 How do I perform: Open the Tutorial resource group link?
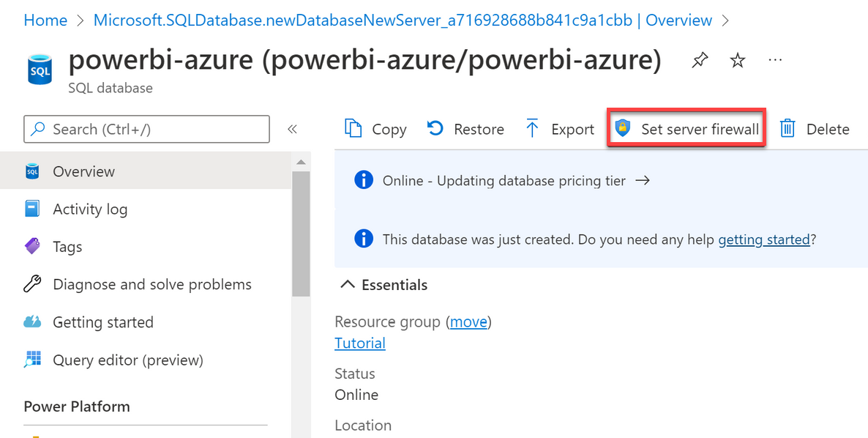point(360,343)
